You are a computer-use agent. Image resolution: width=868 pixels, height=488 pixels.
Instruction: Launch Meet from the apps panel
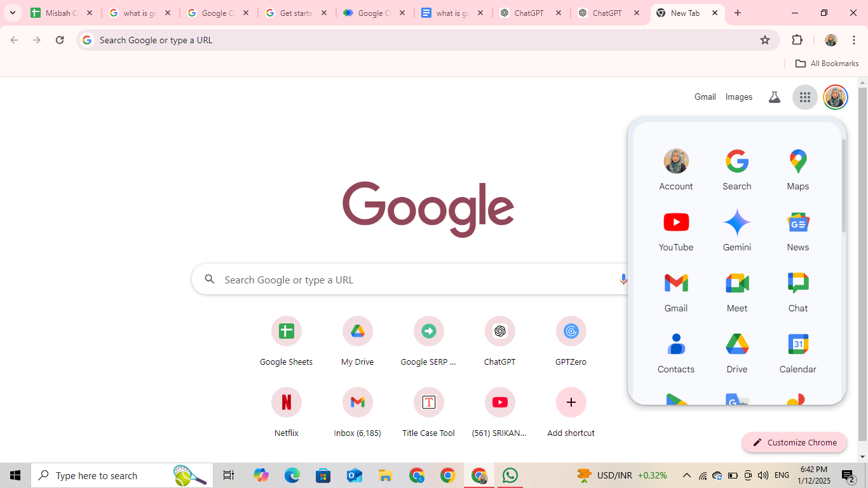pyautogui.click(x=737, y=291)
